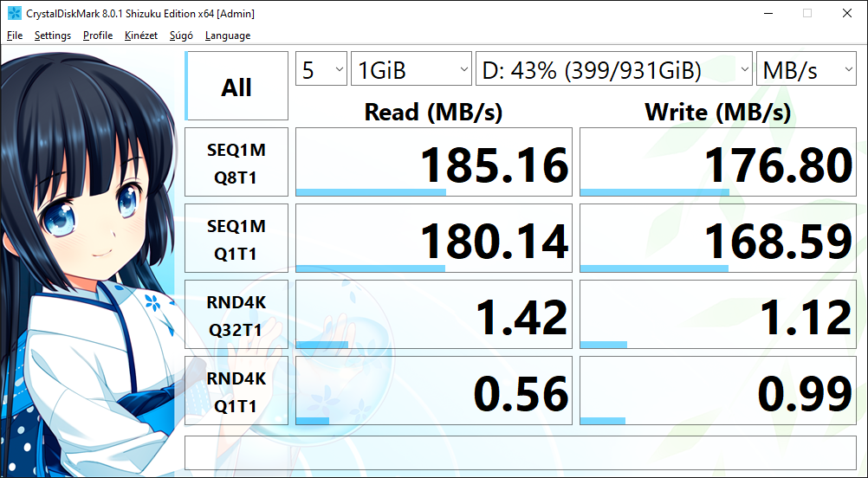Open the unit dropdown showing MB/s
The width and height of the screenshot is (868, 478).
pos(806,68)
